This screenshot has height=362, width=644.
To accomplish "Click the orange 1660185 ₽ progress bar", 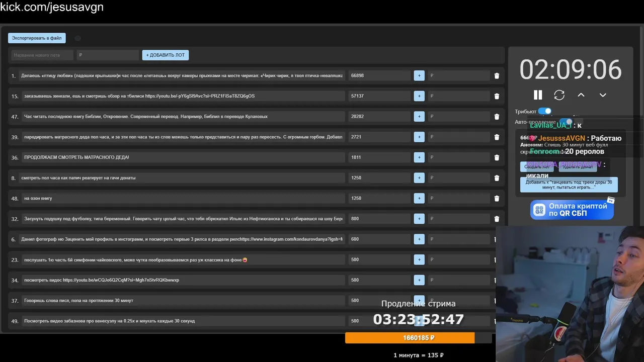I will (x=410, y=338).
